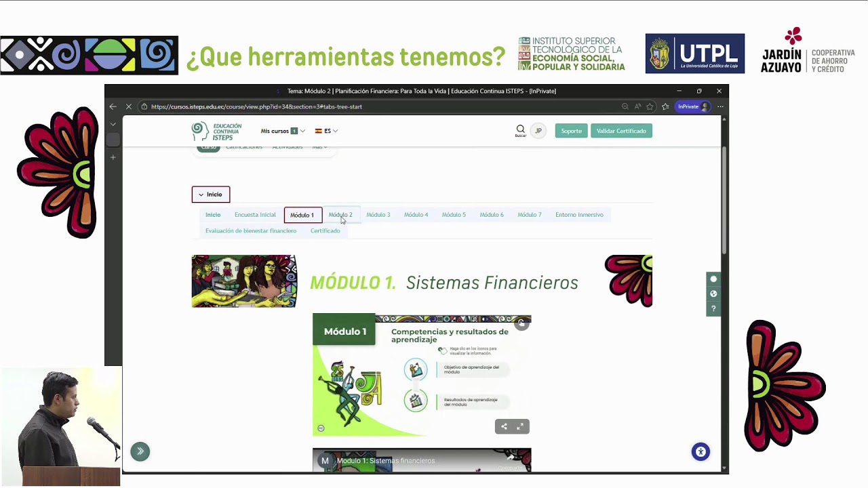The image size is (868, 488).
Task: Expand the presentation to fullscreen
Action: 520,426
